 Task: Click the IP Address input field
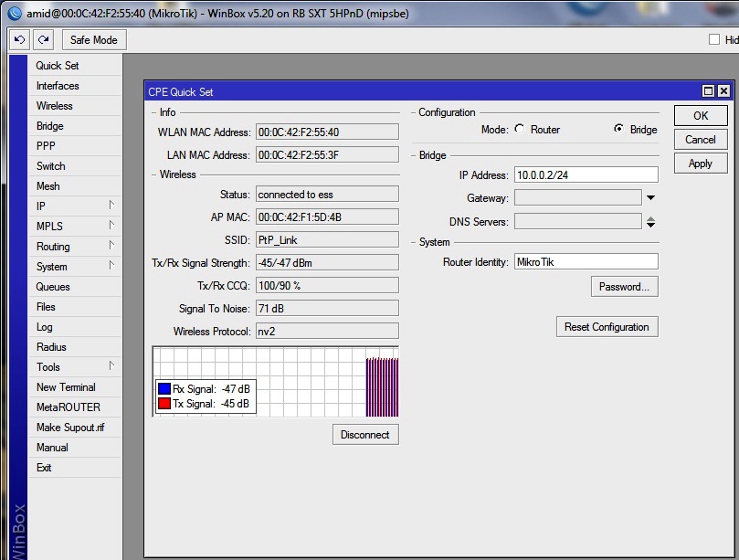click(x=586, y=174)
